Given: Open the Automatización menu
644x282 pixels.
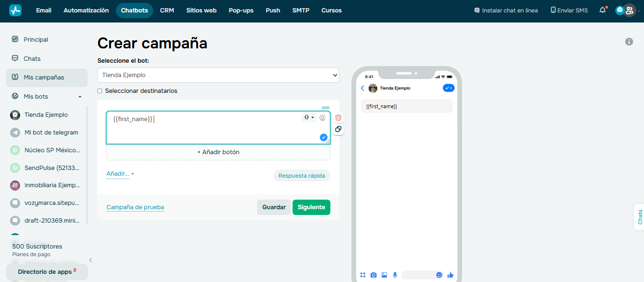Looking at the screenshot, I should tap(86, 10).
